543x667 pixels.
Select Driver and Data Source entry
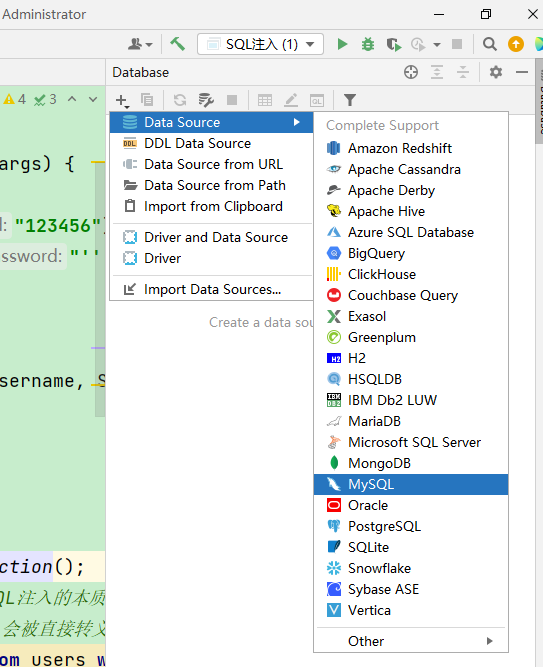[211, 237]
